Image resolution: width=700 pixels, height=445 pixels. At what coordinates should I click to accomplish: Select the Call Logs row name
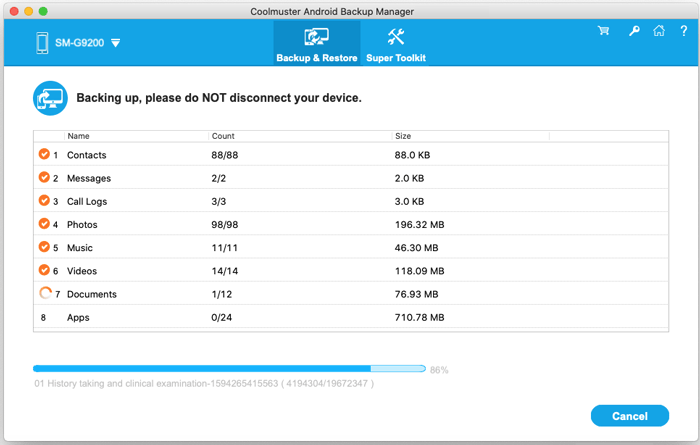pyautogui.click(x=87, y=202)
